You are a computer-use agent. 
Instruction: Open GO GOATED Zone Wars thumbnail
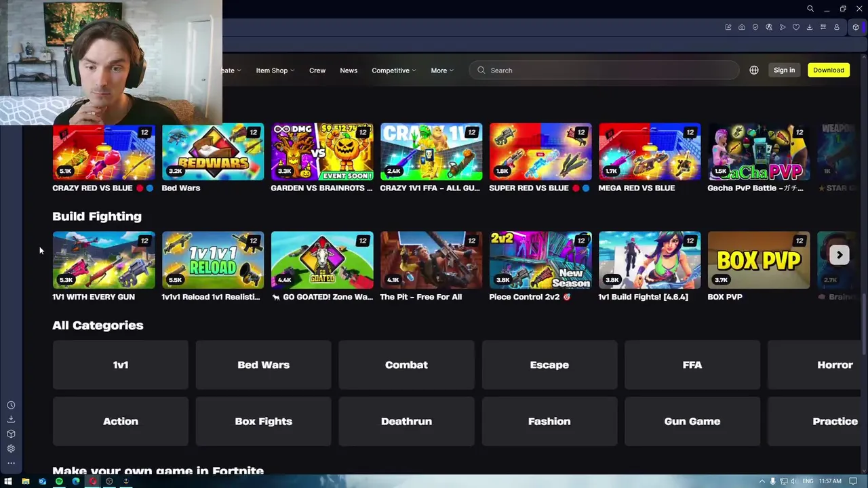coord(322,260)
